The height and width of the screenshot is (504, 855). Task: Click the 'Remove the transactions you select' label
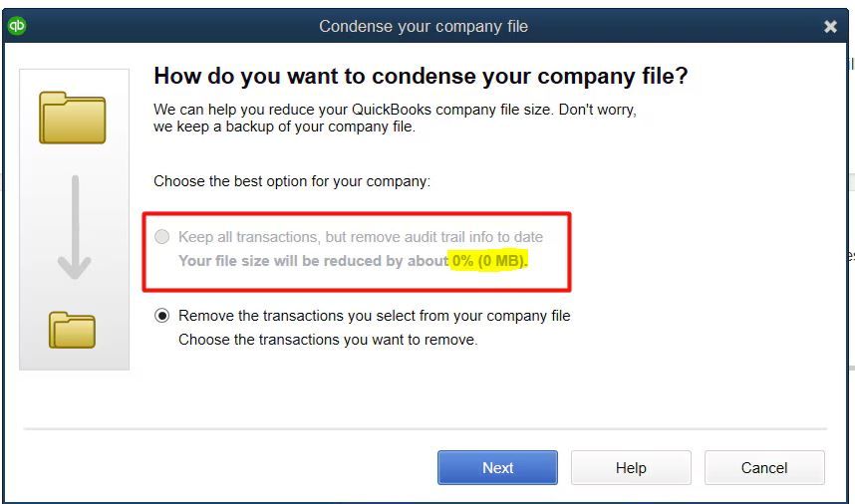374,316
